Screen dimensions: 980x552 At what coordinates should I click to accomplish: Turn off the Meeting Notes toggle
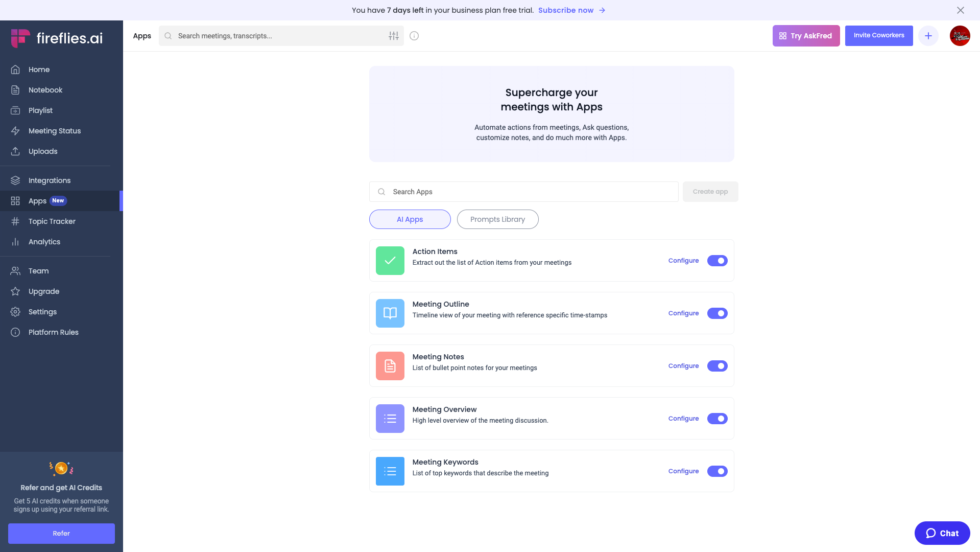(717, 366)
